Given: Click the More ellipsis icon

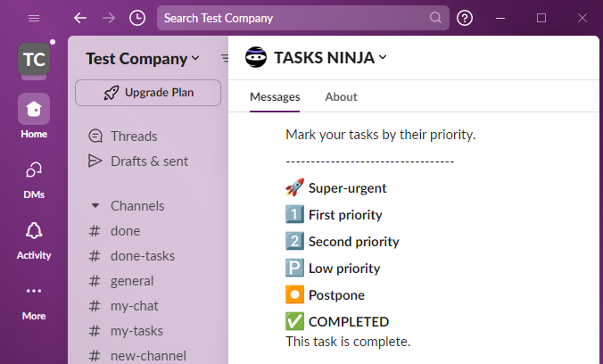Looking at the screenshot, I should pyautogui.click(x=34, y=292).
